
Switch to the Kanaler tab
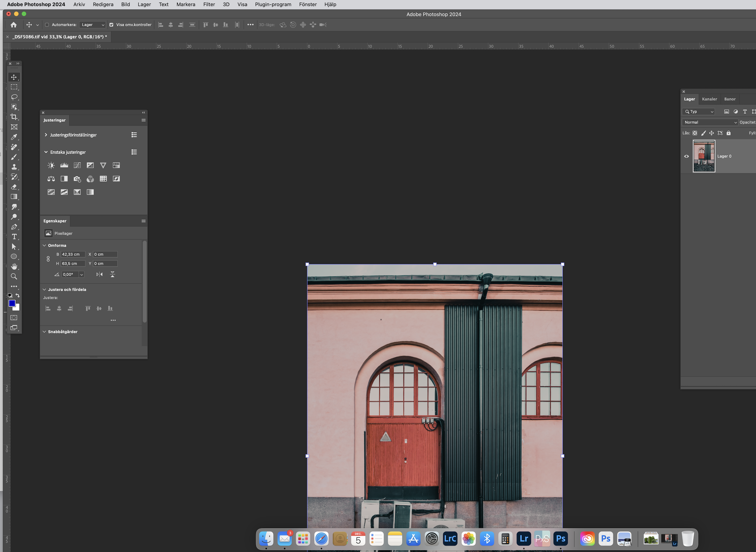tap(709, 99)
